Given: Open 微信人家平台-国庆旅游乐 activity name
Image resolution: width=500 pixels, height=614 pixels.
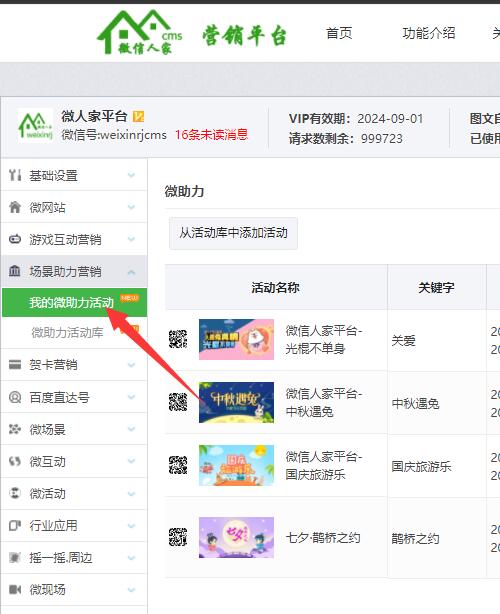Looking at the screenshot, I should (x=324, y=466).
